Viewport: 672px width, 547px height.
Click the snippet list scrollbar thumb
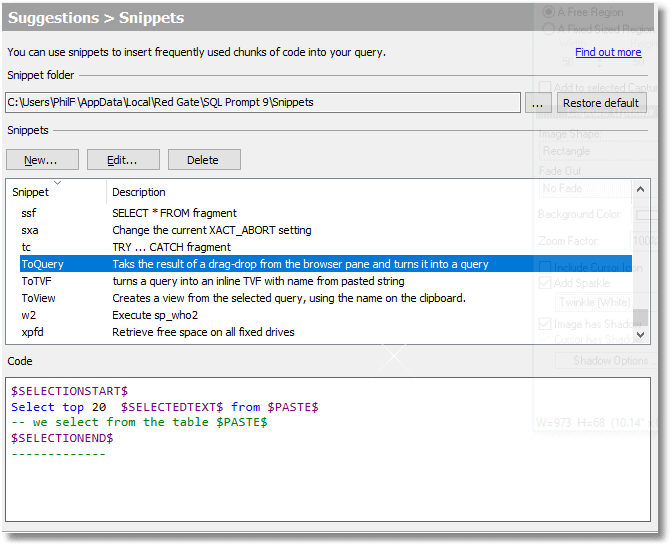tap(640, 317)
